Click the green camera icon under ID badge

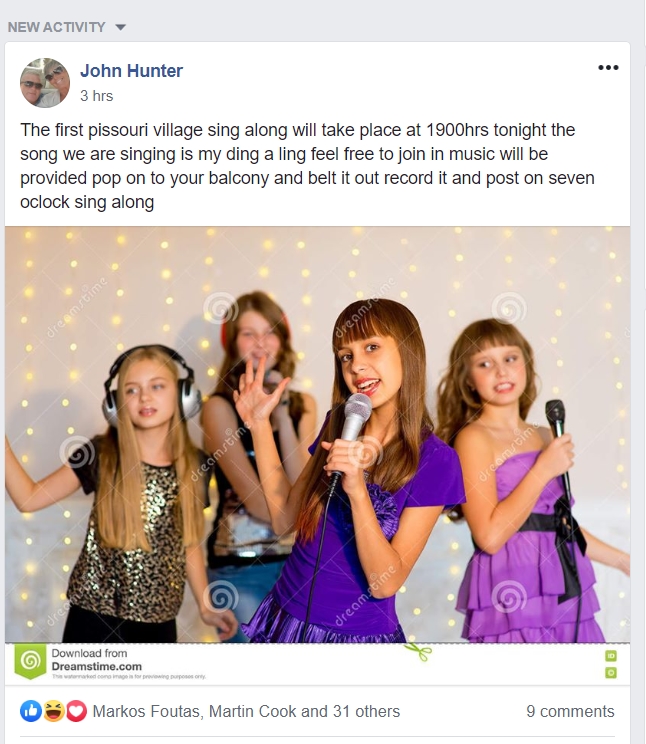point(611,672)
